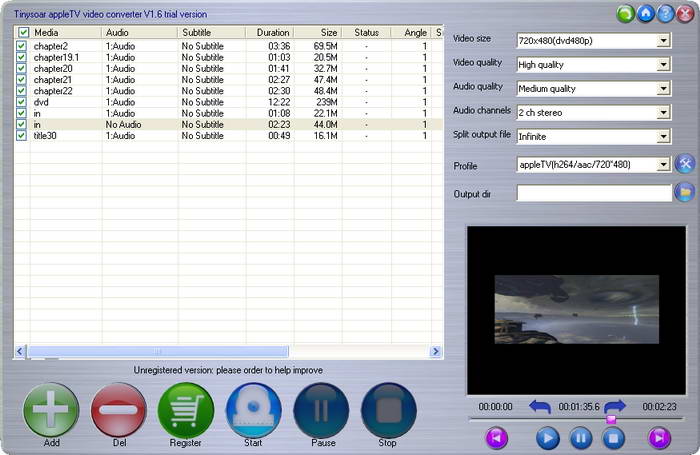The width and height of the screenshot is (700, 455).
Task: Click the horizontal scrollbar thumb of media list
Action: pos(158,351)
